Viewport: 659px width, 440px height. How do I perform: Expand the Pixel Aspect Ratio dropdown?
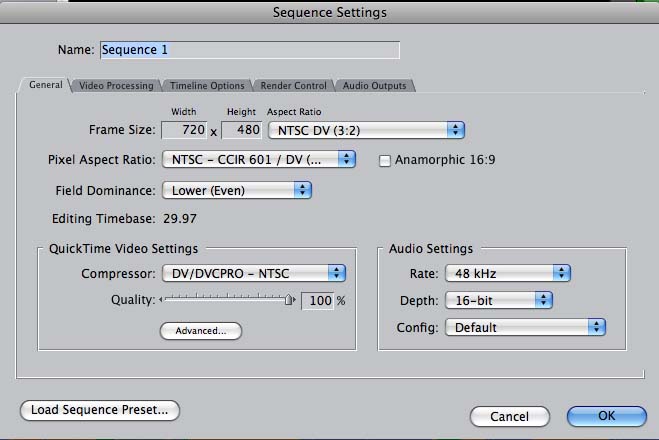(x=259, y=159)
